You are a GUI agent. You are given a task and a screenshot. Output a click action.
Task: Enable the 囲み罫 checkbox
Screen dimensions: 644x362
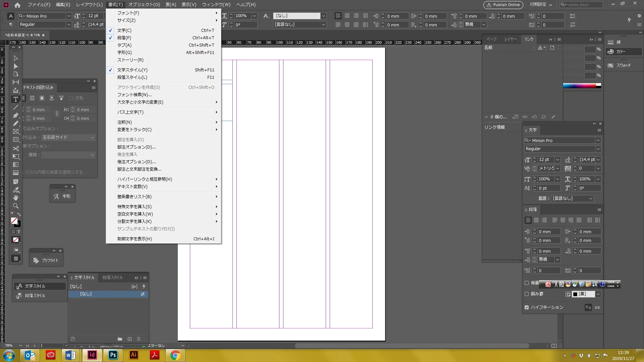pos(527,294)
